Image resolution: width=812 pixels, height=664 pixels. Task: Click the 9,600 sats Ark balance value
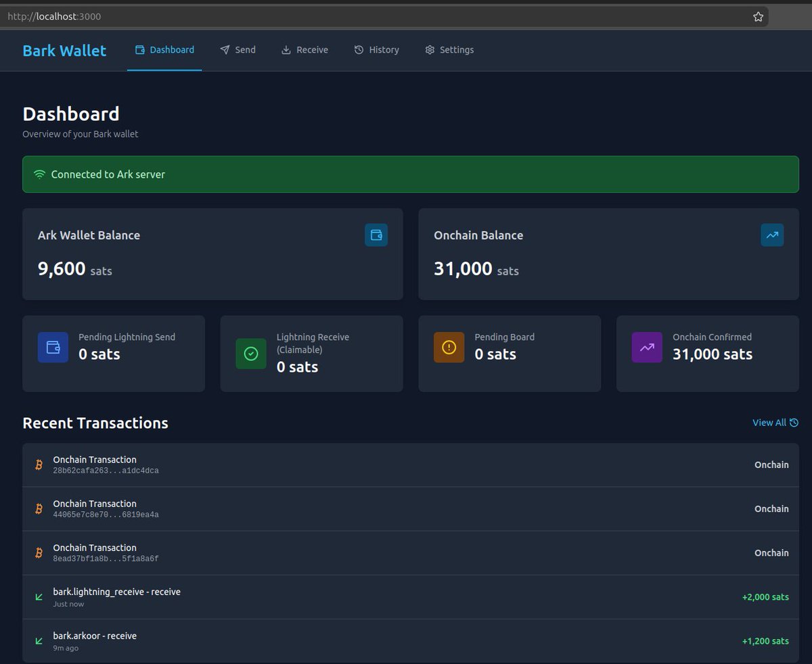point(75,269)
